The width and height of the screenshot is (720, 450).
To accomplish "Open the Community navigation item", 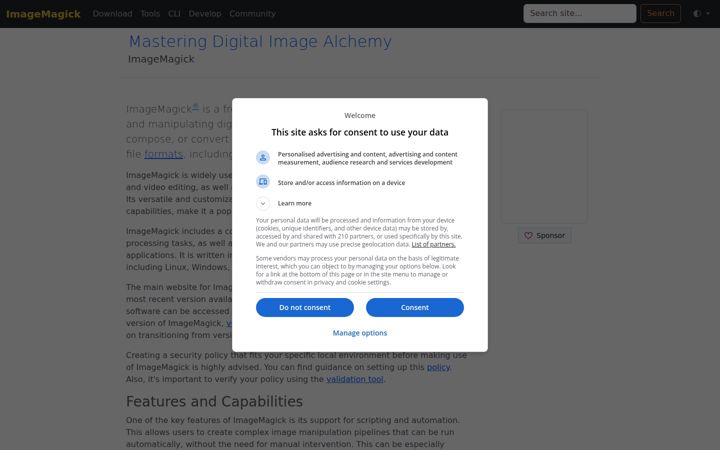I will coord(253,14).
